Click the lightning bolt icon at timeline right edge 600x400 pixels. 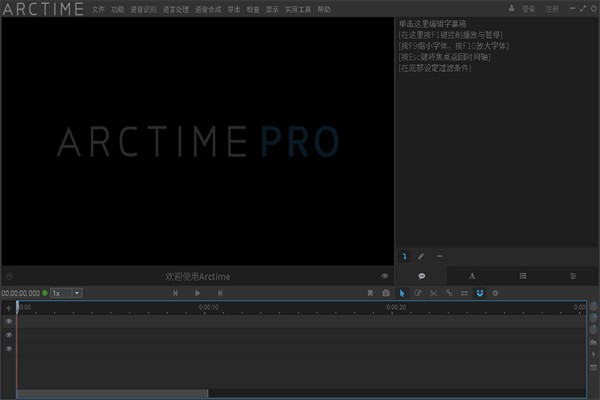click(593, 355)
